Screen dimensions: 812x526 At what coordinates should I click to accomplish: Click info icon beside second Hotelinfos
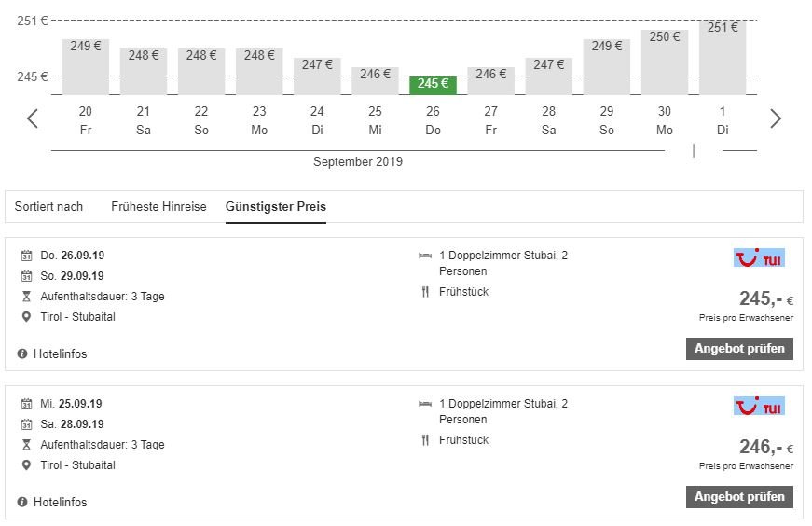click(22, 503)
